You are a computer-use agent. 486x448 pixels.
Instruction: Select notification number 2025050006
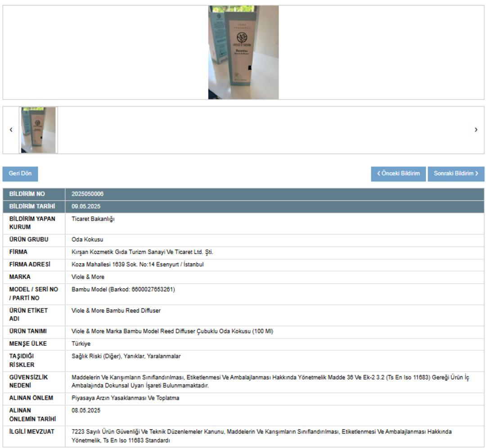point(87,194)
